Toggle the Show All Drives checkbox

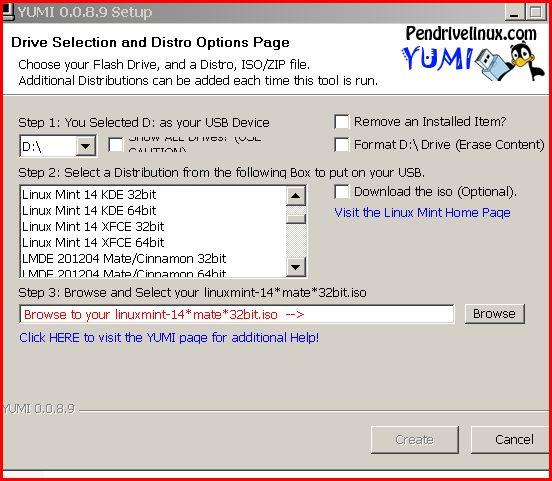116,145
